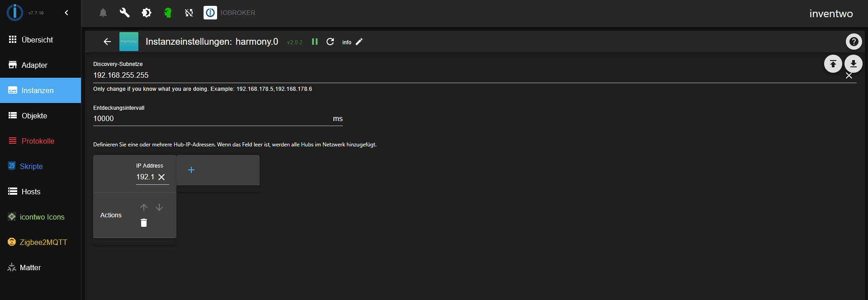Pause the harmony.0 instance
The width and height of the screenshot is (868, 300).
(315, 42)
